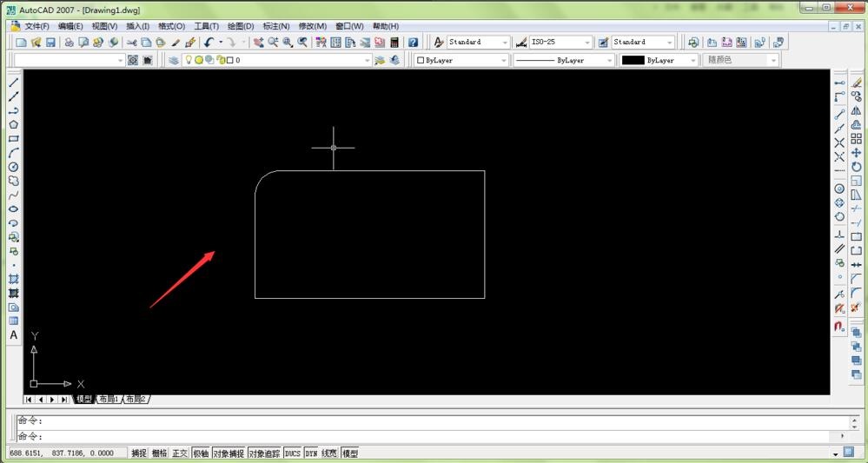Select the Rectangle draw tool

(14, 139)
